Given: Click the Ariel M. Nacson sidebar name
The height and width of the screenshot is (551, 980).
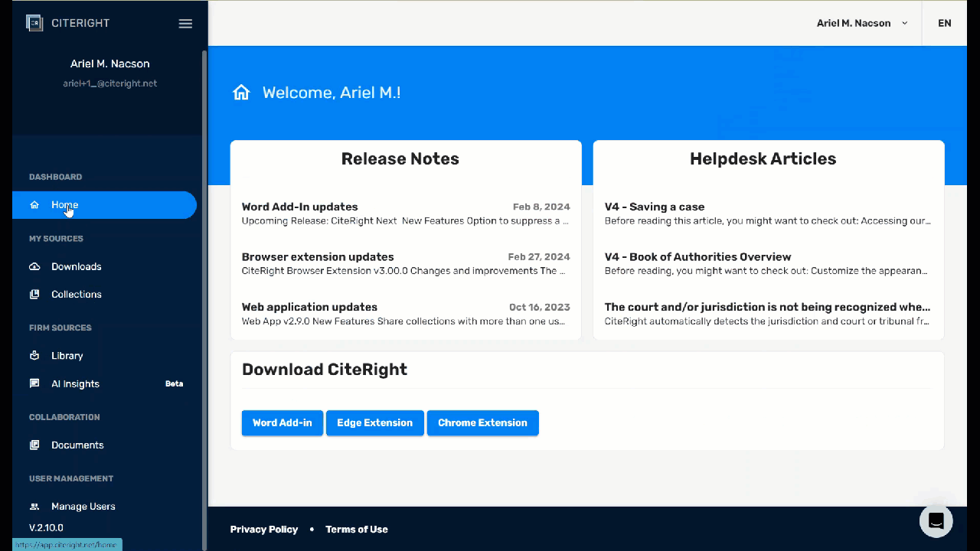Looking at the screenshot, I should [x=110, y=64].
